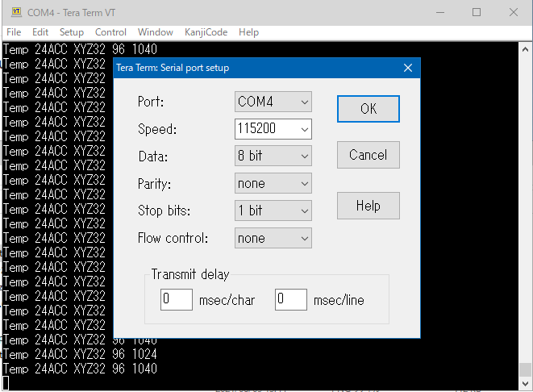The height and width of the screenshot is (392, 533).
Task: Click the terminal scrollbar up arrow
Action: tap(525, 49)
